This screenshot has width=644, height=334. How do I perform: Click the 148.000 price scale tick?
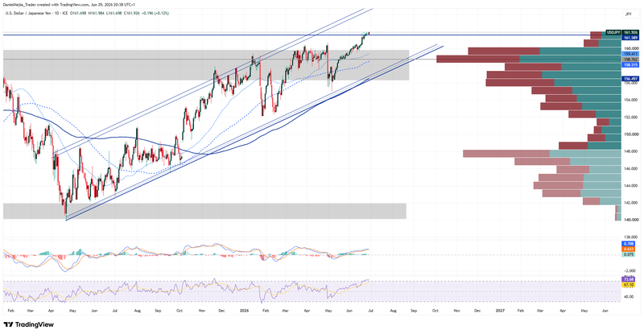point(631,151)
